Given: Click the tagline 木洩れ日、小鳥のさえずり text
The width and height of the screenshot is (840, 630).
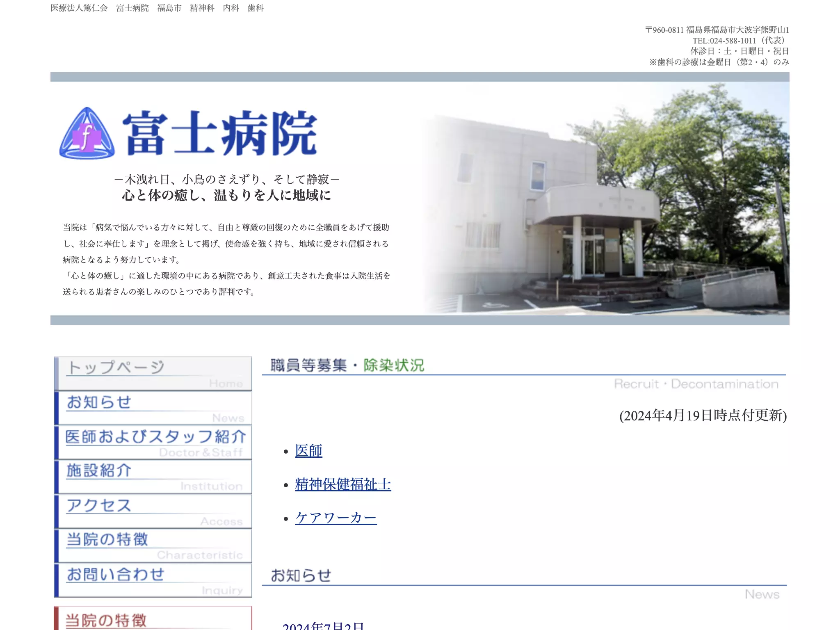Looking at the screenshot, I should [x=227, y=179].
